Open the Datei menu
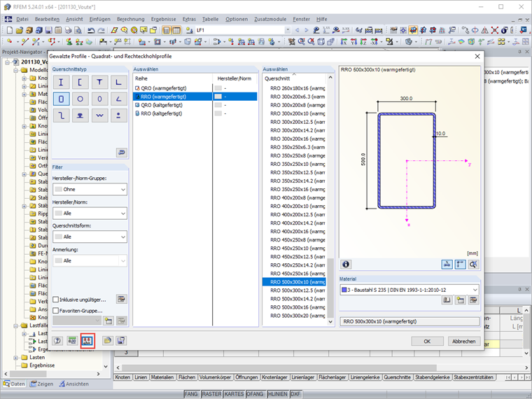 pos(22,20)
